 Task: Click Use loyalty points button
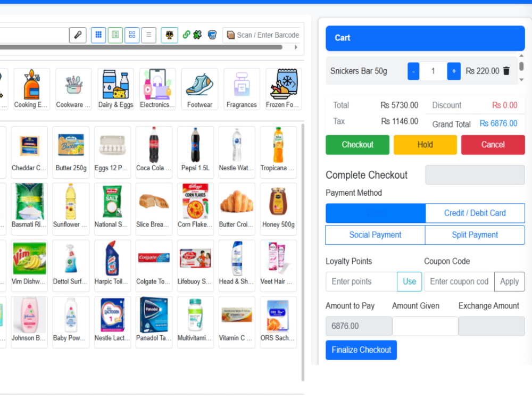409,281
